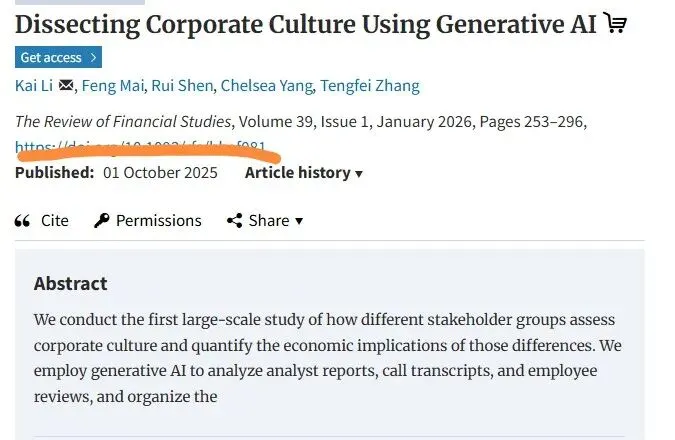Expand the Article history dropdown

pos(304,173)
